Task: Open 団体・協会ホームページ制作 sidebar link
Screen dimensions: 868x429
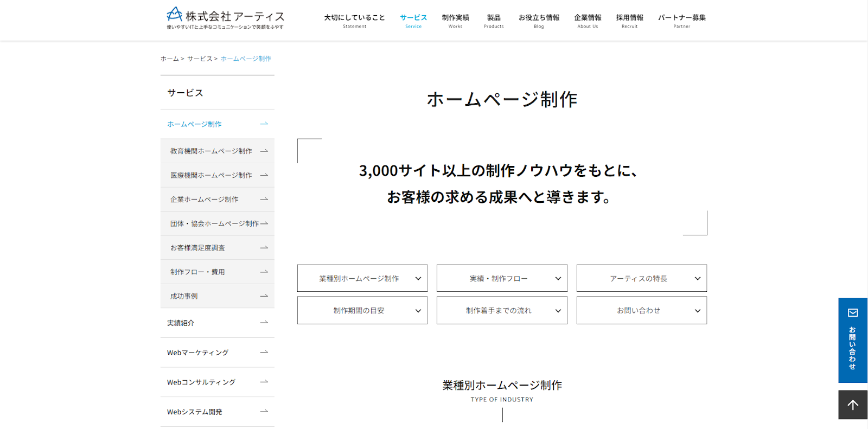Action: (218, 223)
